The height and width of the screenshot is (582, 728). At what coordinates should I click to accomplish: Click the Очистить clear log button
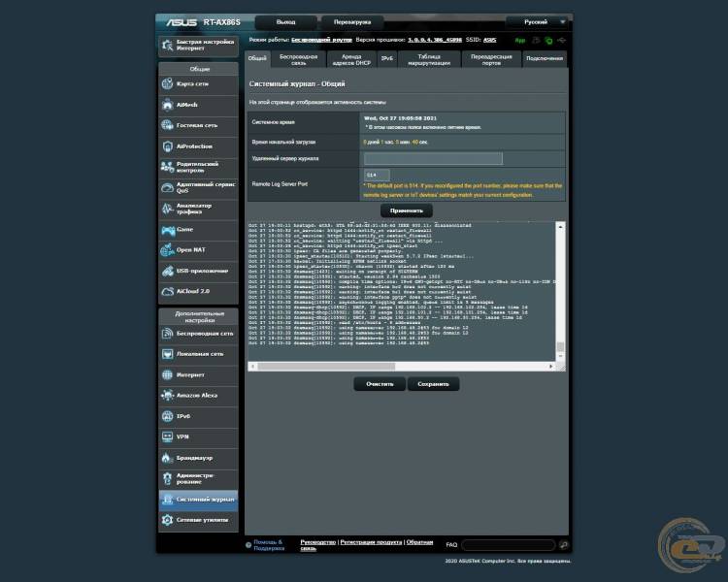point(380,384)
